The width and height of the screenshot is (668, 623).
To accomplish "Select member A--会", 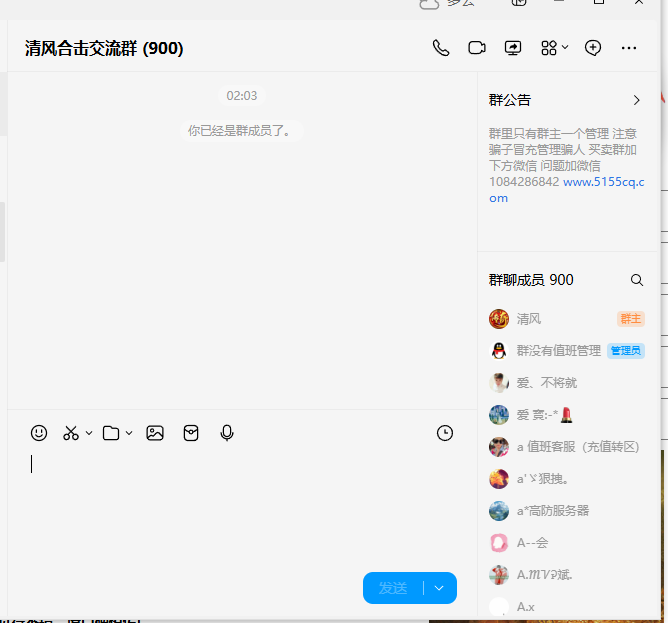I will pos(567,542).
